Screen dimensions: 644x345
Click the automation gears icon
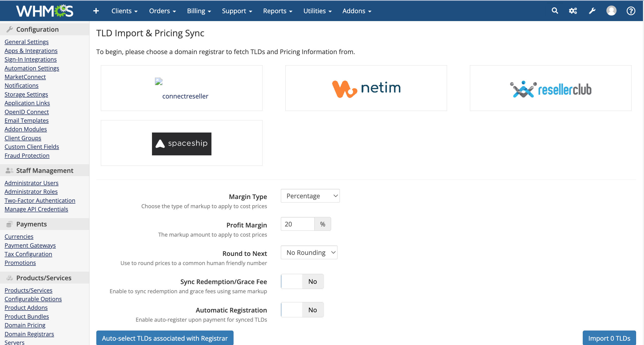pos(573,11)
